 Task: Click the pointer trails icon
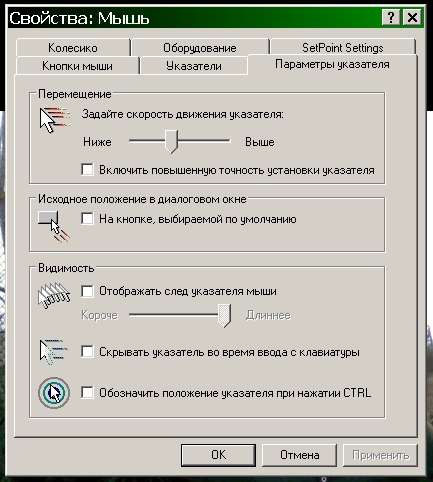(x=54, y=296)
